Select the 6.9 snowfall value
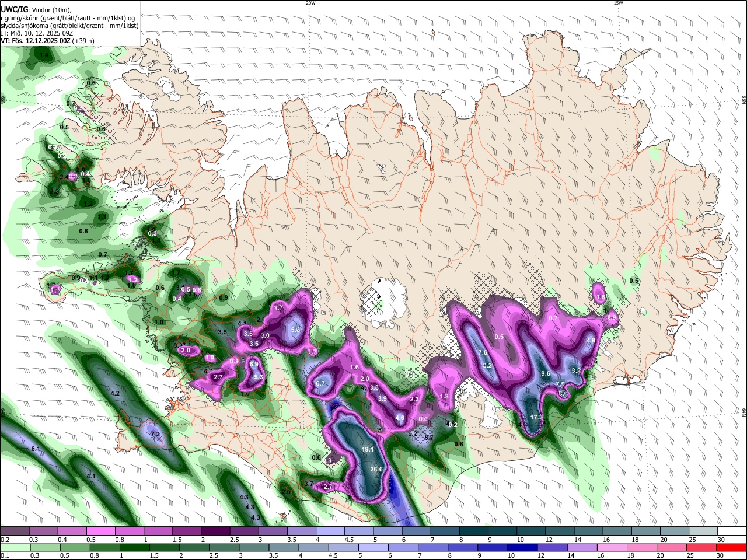 254,364
